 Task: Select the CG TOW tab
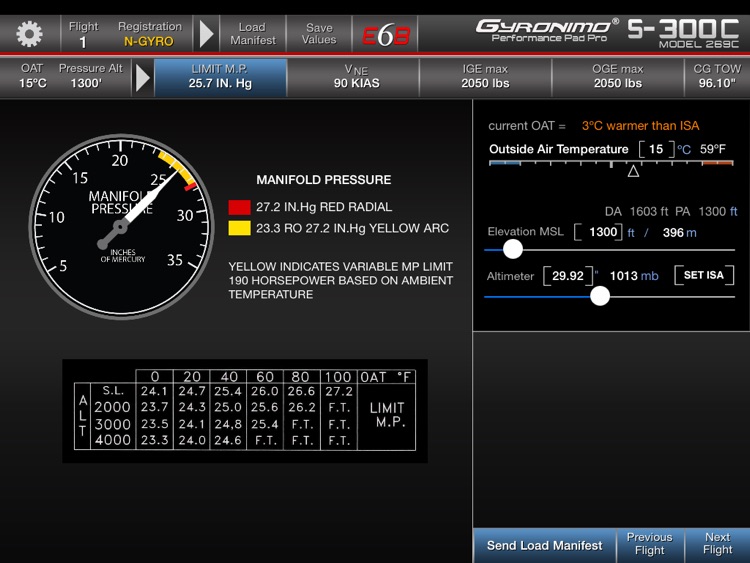(x=717, y=77)
